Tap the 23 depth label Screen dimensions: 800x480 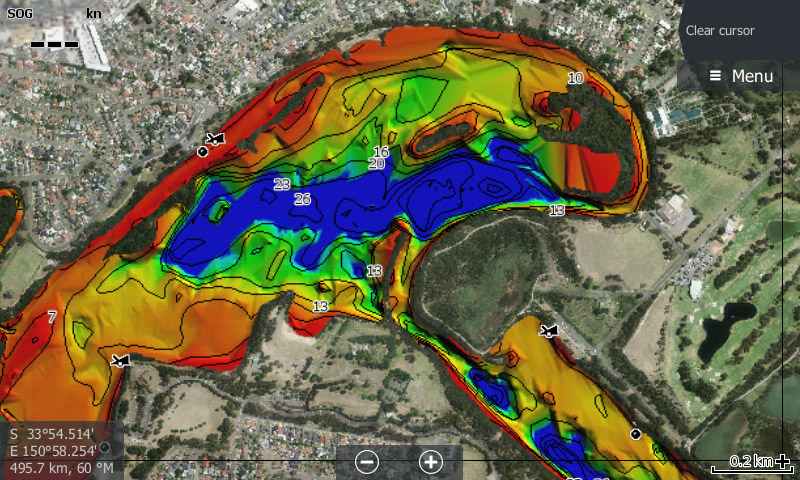(282, 184)
